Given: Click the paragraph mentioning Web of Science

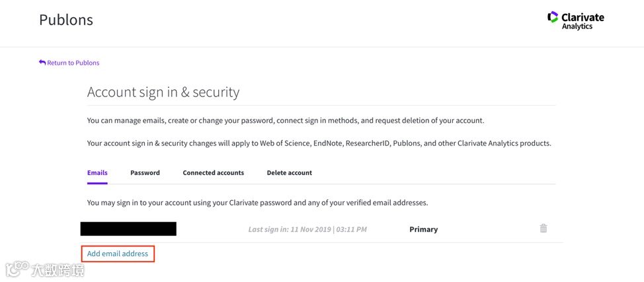Looking at the screenshot, I should click(x=319, y=143).
